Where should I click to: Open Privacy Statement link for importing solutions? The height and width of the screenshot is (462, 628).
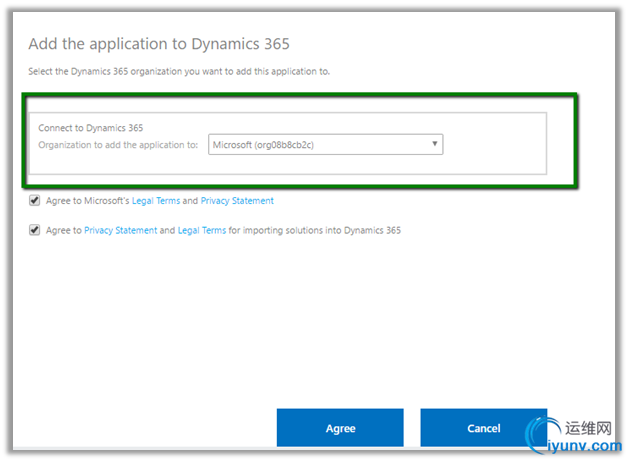(121, 230)
